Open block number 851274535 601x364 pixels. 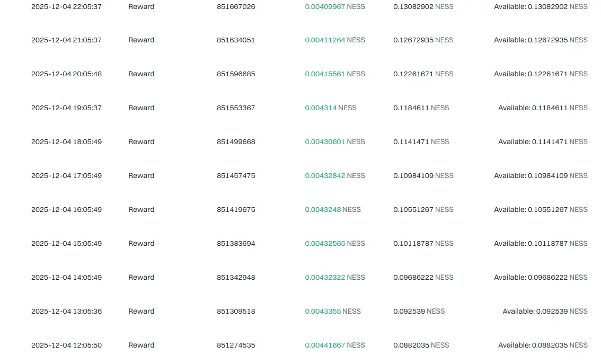(236, 345)
